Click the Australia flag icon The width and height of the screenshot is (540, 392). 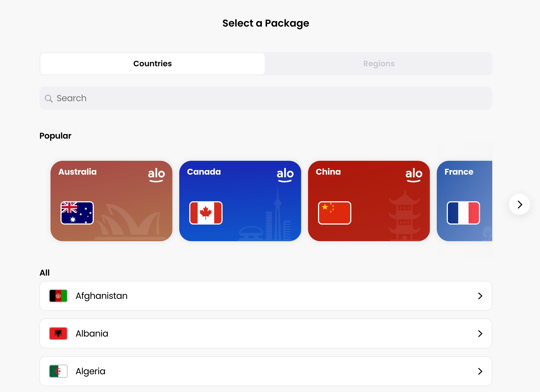[x=77, y=213]
